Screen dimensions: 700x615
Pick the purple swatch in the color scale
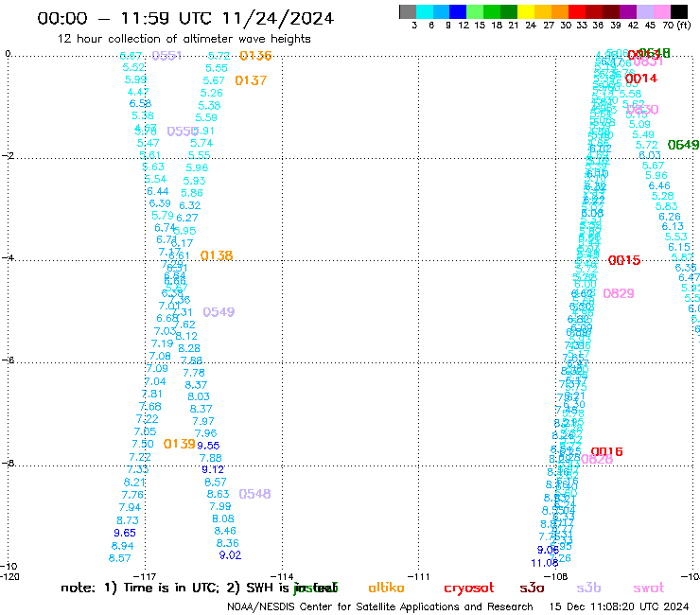628,11
